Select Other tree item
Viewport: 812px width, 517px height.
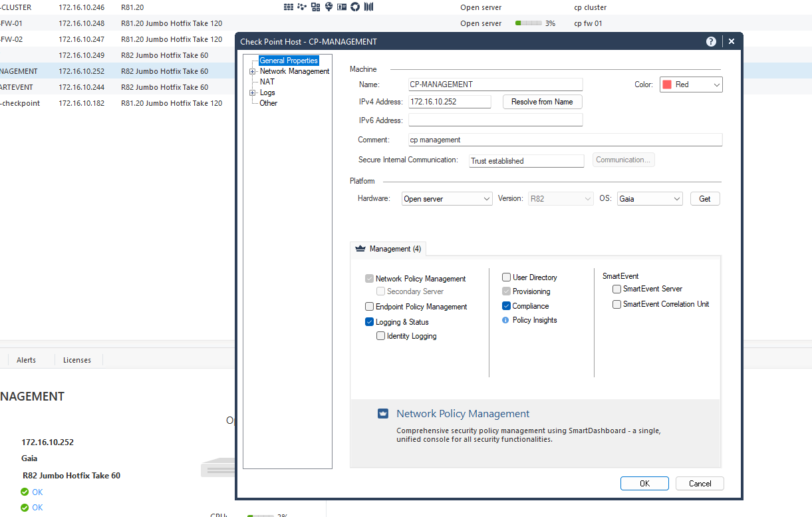269,103
